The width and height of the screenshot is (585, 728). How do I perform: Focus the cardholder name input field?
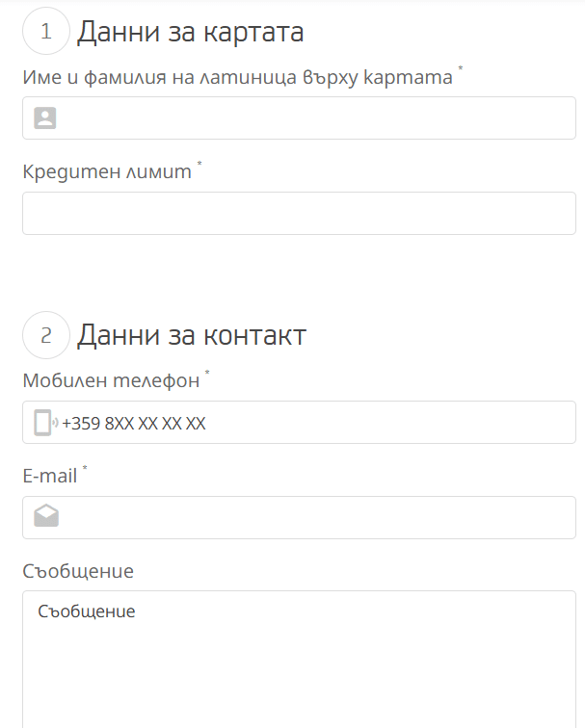[308, 118]
